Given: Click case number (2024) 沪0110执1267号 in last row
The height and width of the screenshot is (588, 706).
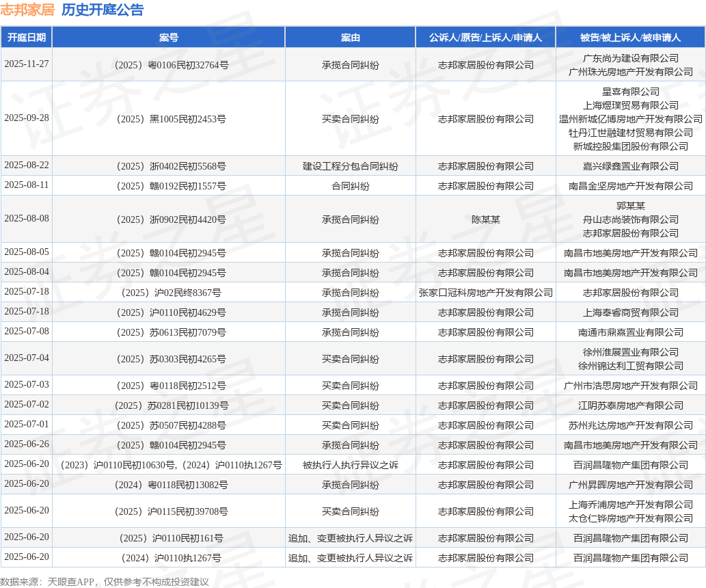Looking at the screenshot, I should coord(171,558).
